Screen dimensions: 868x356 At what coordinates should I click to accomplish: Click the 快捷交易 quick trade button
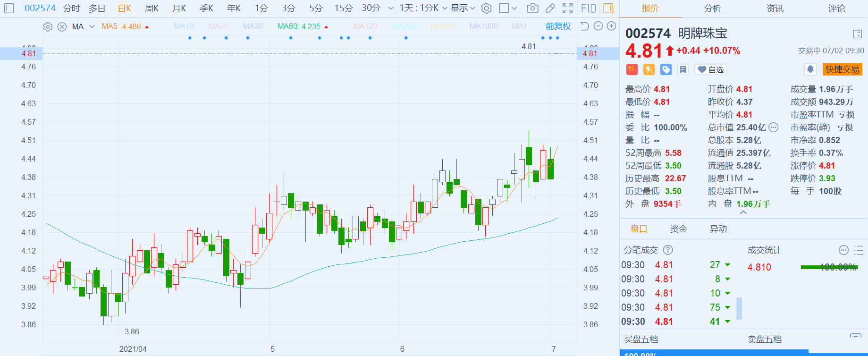click(x=842, y=69)
